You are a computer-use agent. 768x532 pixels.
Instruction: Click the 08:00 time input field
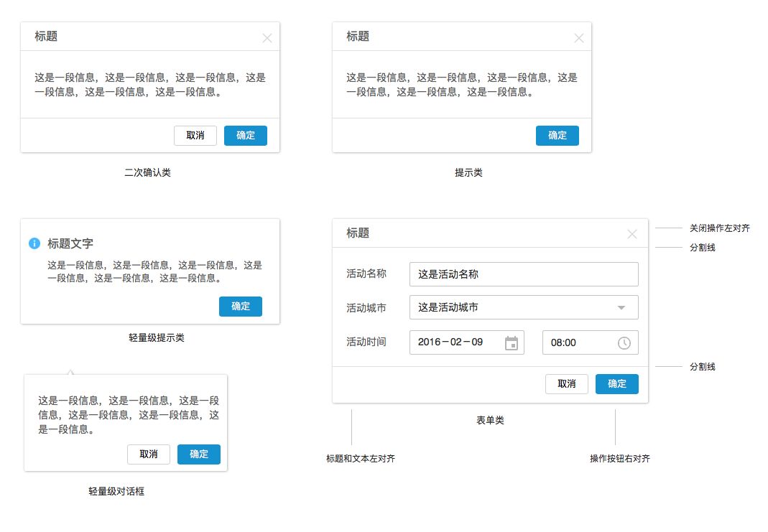[x=578, y=343]
